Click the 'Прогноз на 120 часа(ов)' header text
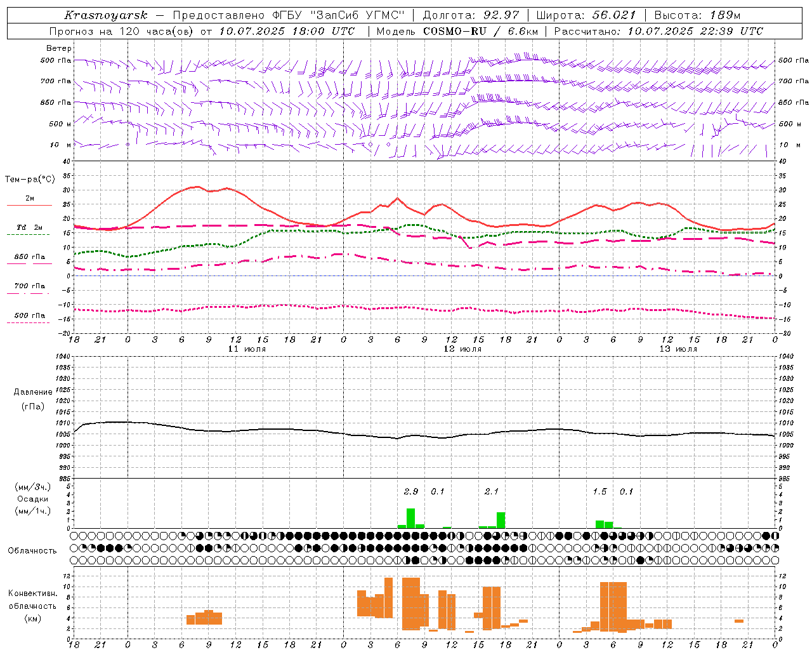This screenshot has width=812, height=650. [x=122, y=31]
